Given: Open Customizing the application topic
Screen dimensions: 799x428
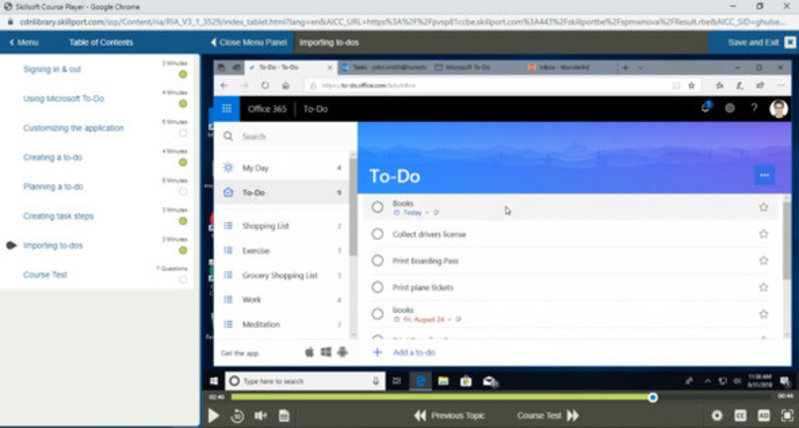Looking at the screenshot, I should pos(73,128).
